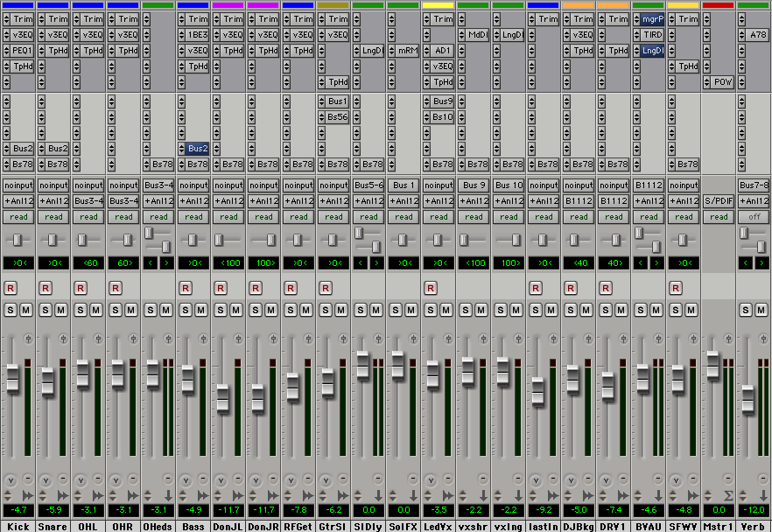Open the Kick track noinput input selector
The height and width of the screenshot is (532, 772).
tap(18, 185)
